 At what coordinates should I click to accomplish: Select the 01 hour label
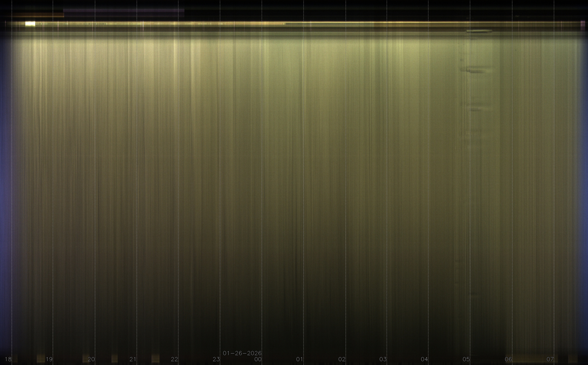coord(300,359)
